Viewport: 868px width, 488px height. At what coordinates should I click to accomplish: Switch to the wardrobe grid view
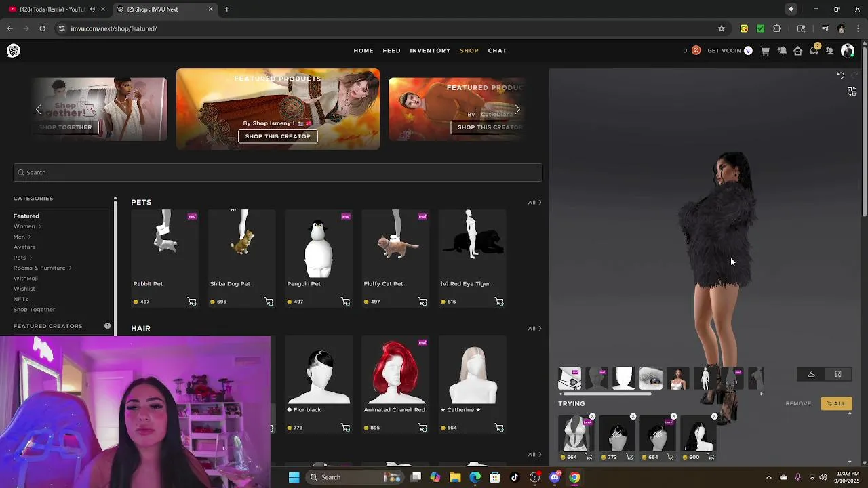pyautogui.click(x=838, y=374)
